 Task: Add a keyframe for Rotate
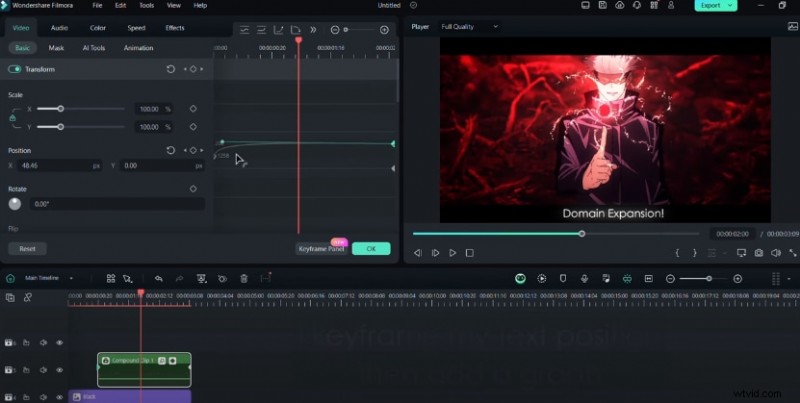point(192,188)
